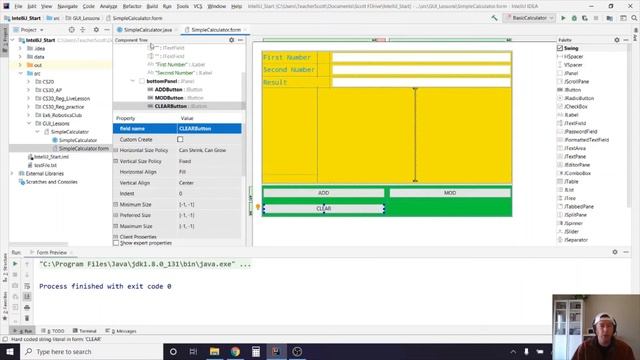
Task: Open Run tool window settings gear
Action: 615,252
